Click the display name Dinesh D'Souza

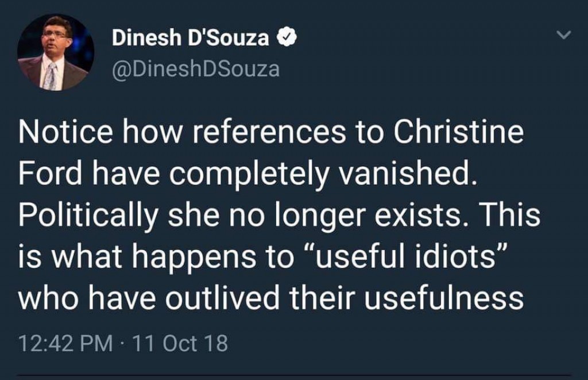point(191,38)
